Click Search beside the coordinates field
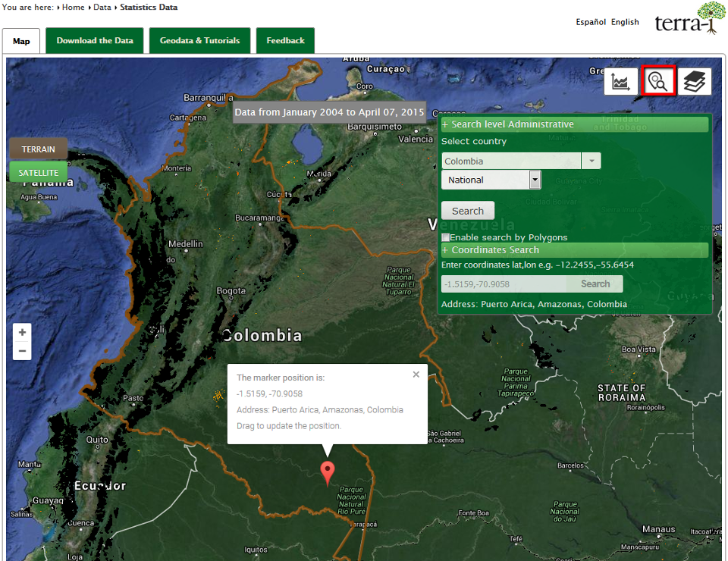The height and width of the screenshot is (561, 728). (595, 284)
